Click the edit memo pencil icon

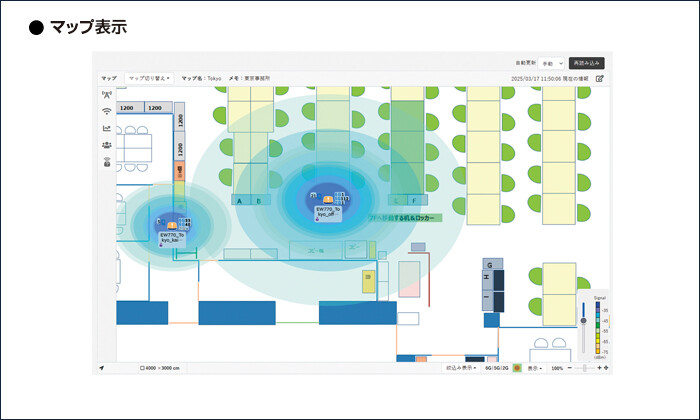pyautogui.click(x=600, y=78)
